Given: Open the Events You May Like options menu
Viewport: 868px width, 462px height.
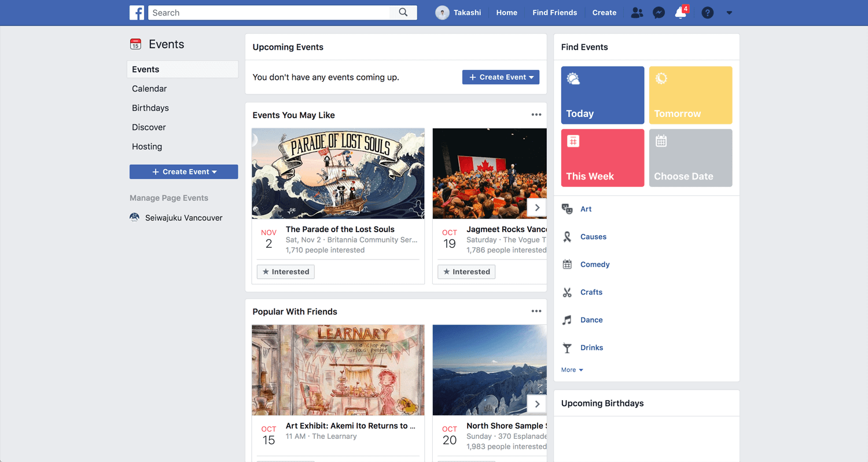Looking at the screenshot, I should tap(536, 115).
